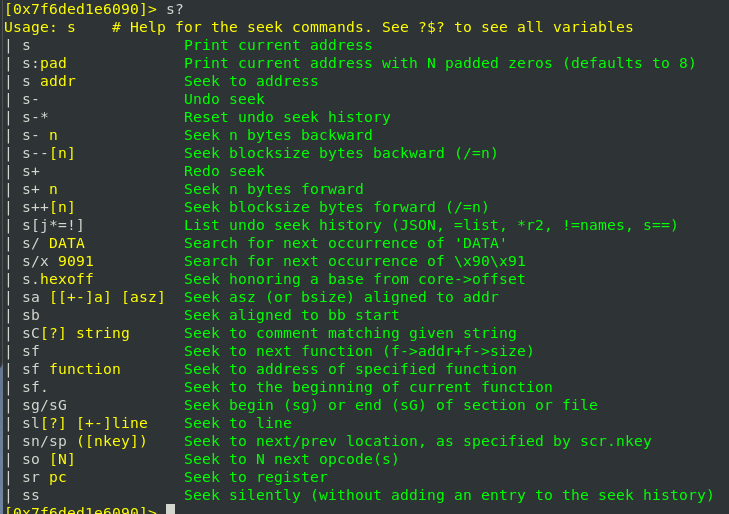
Task: Click the 'sa [[+-]a] [asz]' command
Action: (93, 297)
